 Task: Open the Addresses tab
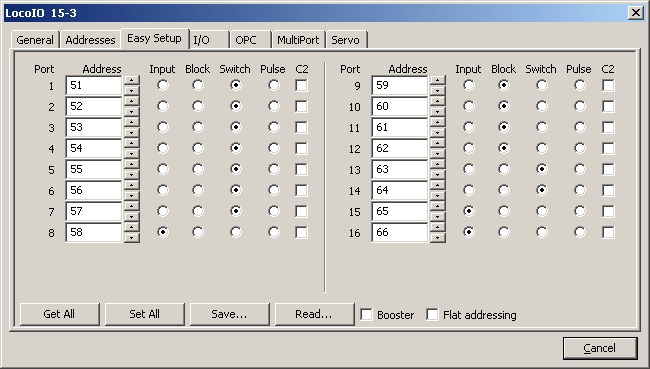(x=90, y=40)
